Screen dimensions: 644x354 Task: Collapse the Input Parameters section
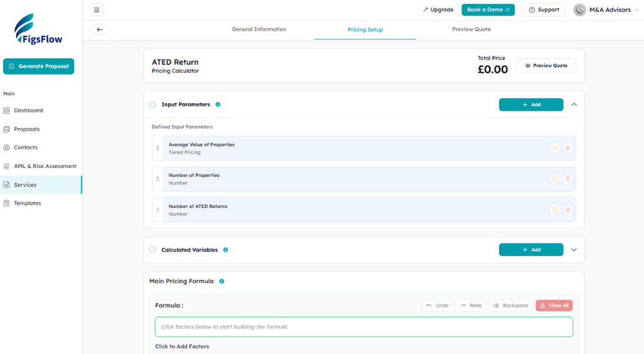tap(574, 105)
